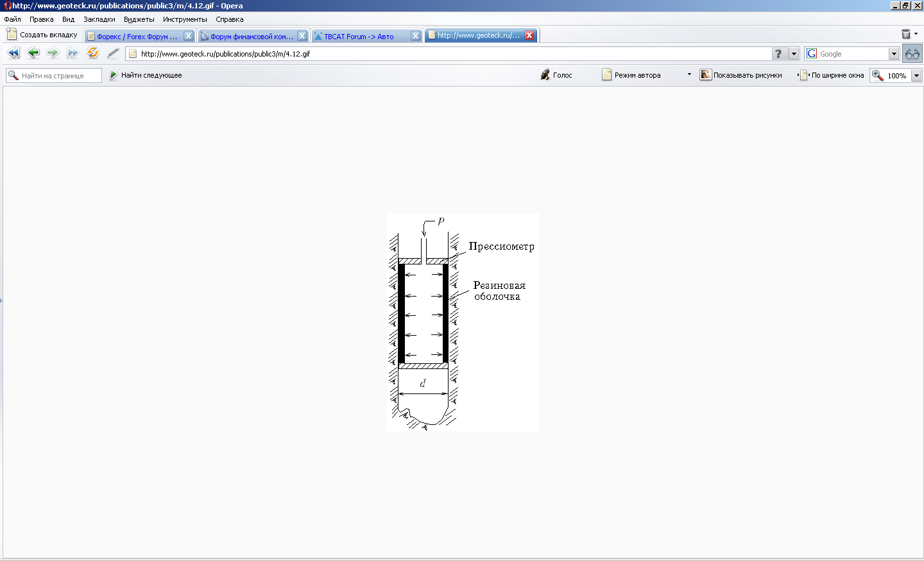This screenshot has height=561, width=924.
Task: Close the TBCAT Forum -> Авто tab
Action: tap(416, 36)
